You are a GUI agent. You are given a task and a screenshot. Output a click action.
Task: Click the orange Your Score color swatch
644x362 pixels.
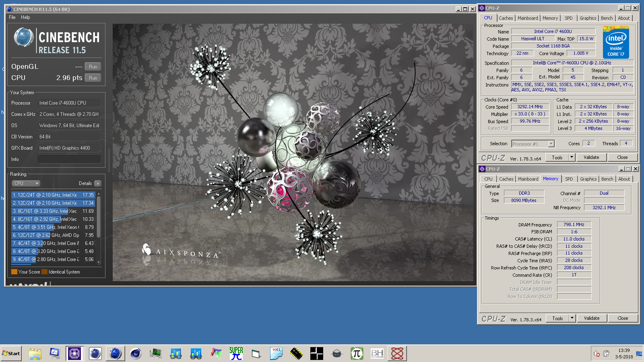pyautogui.click(x=14, y=272)
